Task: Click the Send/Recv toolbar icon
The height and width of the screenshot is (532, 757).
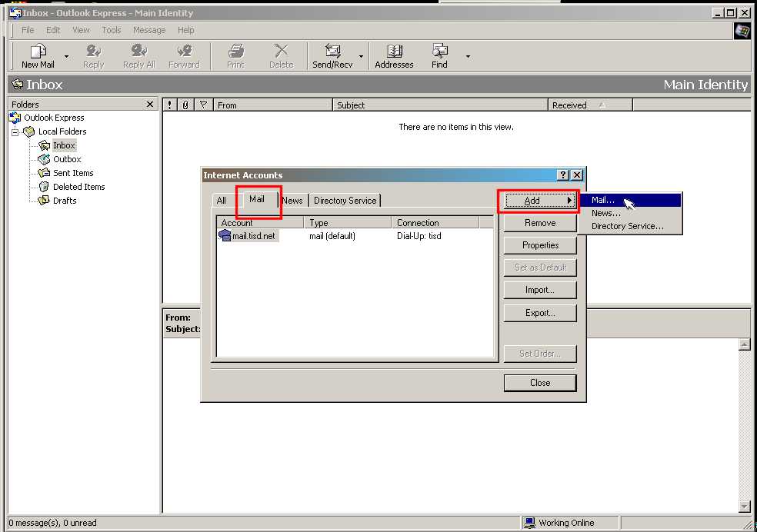Action: pyautogui.click(x=332, y=51)
